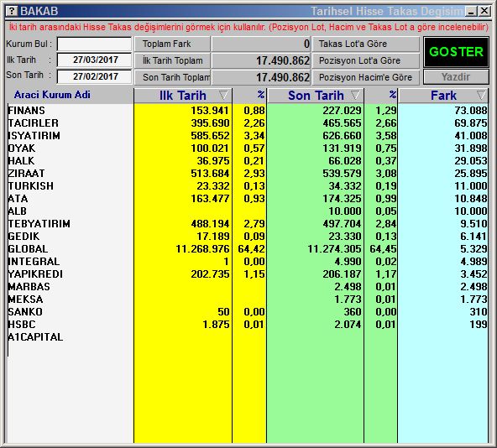Select Takas Lot'a Göre mode
This screenshot has height=448, width=497.
[366, 44]
